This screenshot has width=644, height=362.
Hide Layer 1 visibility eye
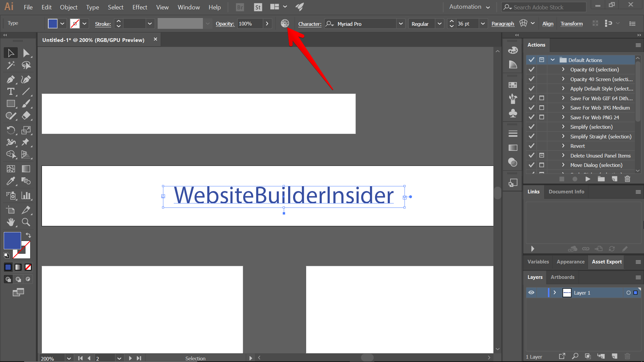point(531,293)
